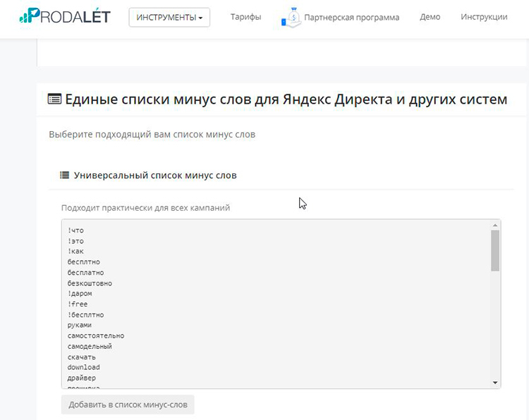Click the list icon next to Универсальный список
Screen dimensions: 529x420
click(x=64, y=175)
